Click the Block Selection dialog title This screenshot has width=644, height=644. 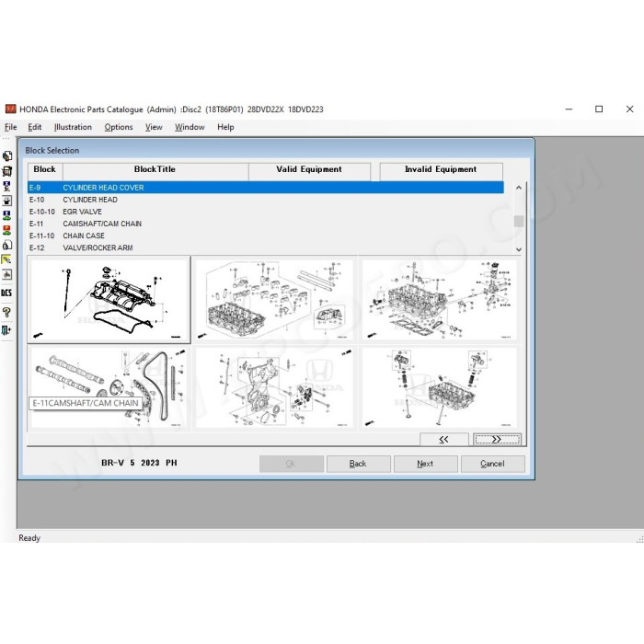(52, 150)
